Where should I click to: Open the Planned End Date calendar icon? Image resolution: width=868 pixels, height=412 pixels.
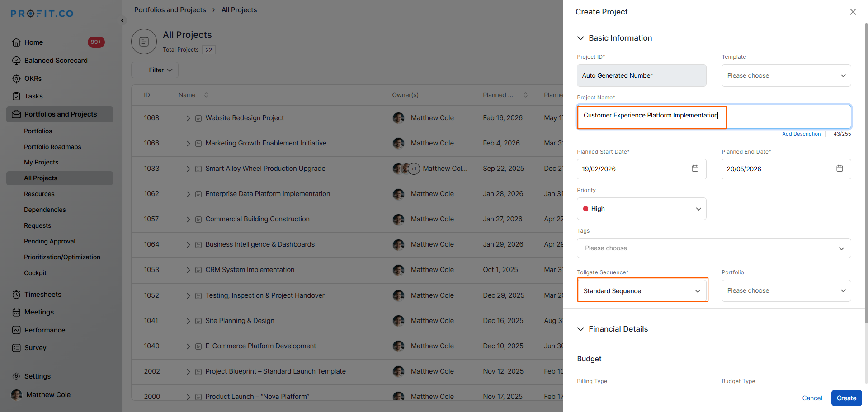[x=840, y=169]
